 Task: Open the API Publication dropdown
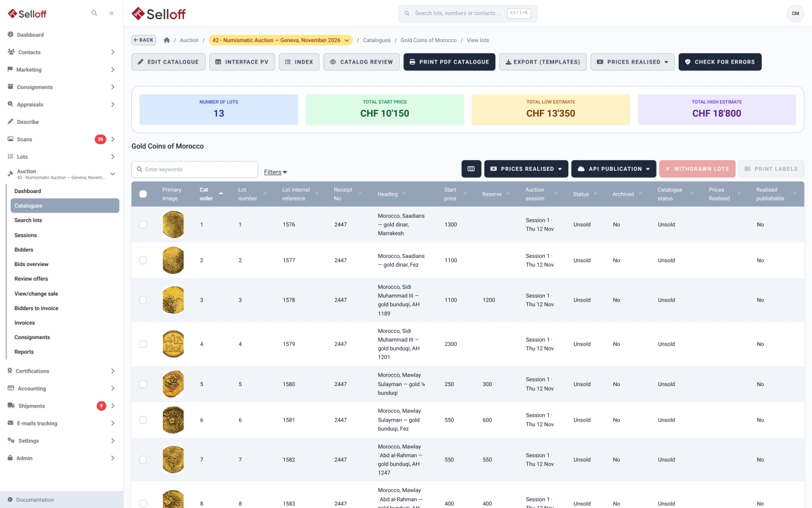click(613, 169)
